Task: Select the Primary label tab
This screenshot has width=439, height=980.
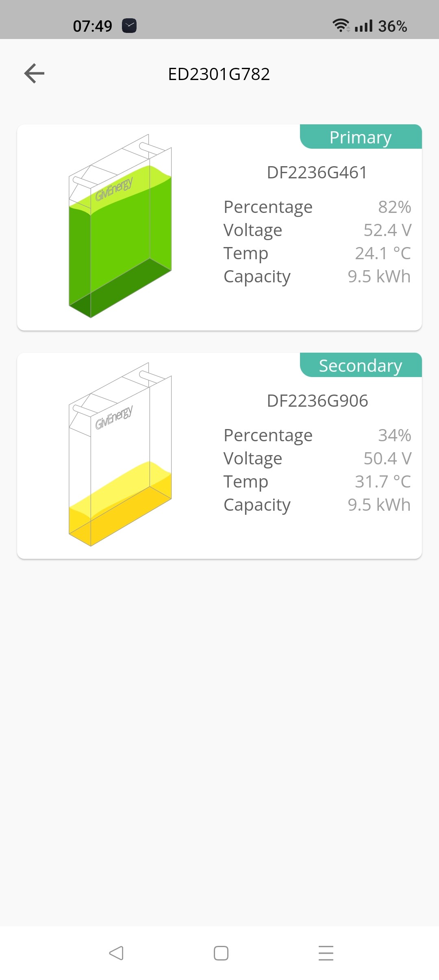Action: pyautogui.click(x=361, y=137)
